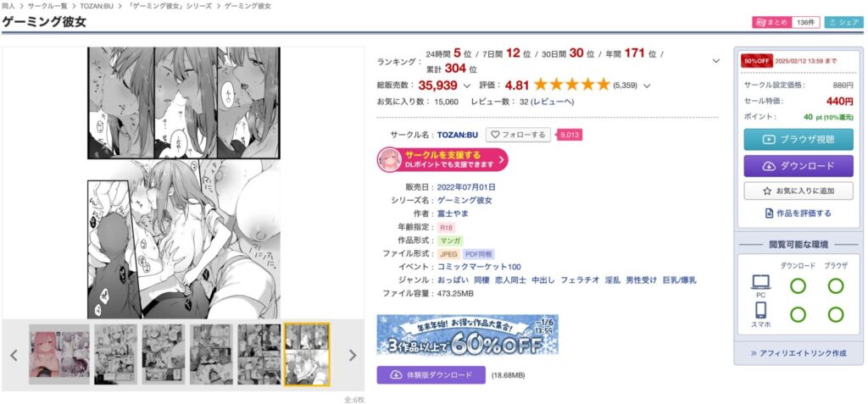Expand the rating breakdown chevron
This screenshot has width=868, height=404.
(x=647, y=86)
